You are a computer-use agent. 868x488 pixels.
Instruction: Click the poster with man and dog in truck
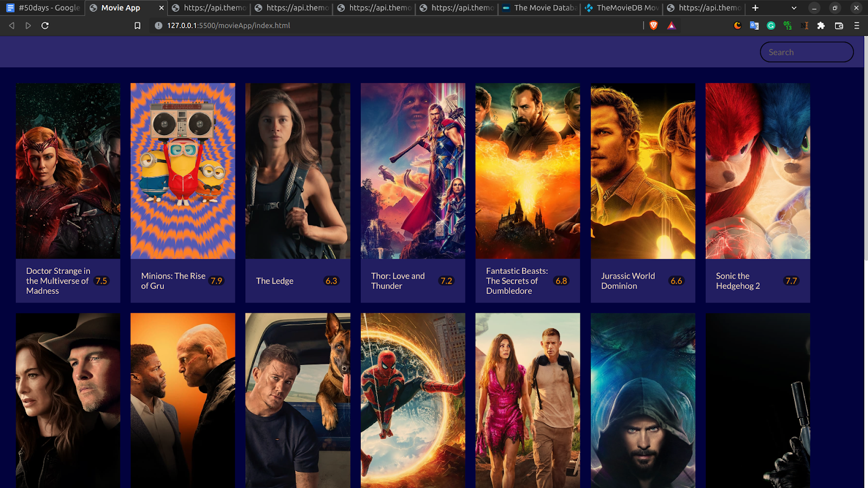point(298,400)
